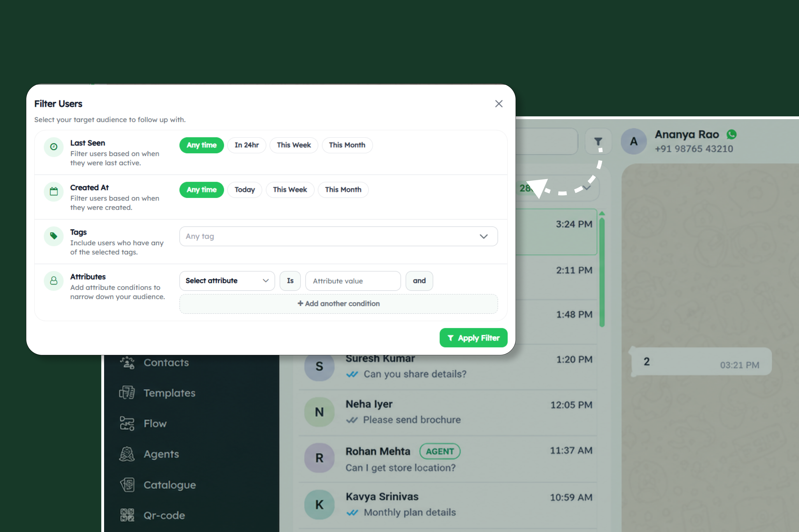This screenshot has height=532, width=799.
Task: Click Rohan Mehta's R avatar
Action: point(319,458)
